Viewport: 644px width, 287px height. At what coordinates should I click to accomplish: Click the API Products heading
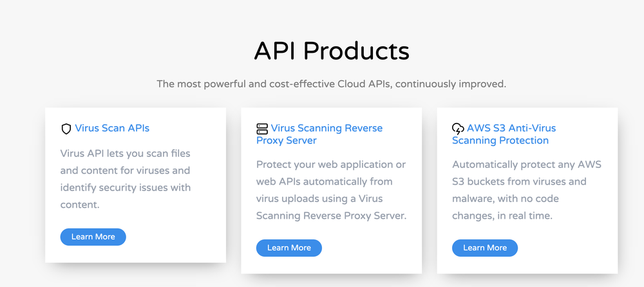(332, 51)
